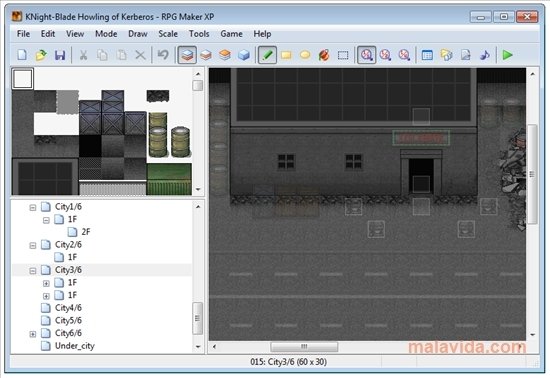The height and width of the screenshot is (378, 550).
Task: Click the dark building doorway on the map
Action: click(x=421, y=175)
